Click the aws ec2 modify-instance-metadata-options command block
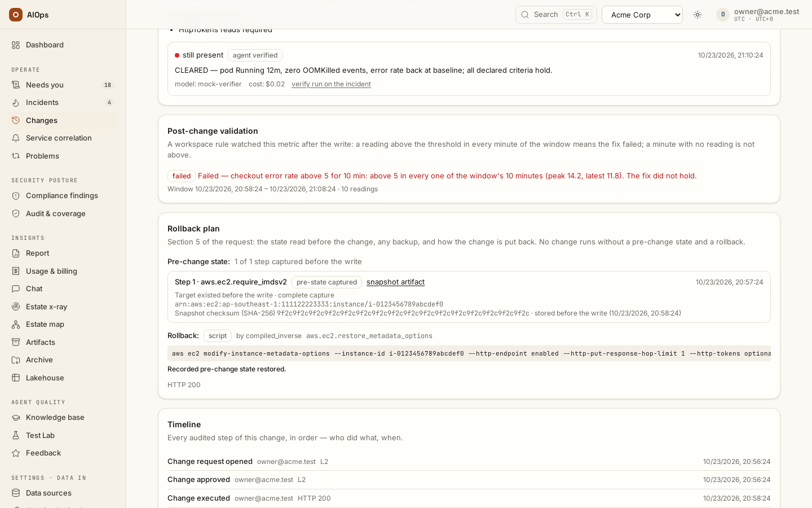This screenshot has height=508, width=812. pyautogui.click(x=469, y=353)
